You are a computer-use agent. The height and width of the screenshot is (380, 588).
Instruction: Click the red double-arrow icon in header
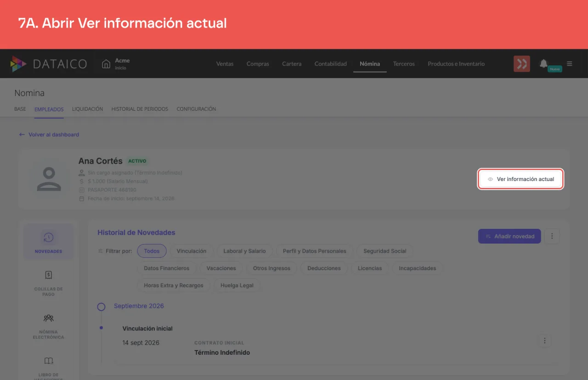522,64
